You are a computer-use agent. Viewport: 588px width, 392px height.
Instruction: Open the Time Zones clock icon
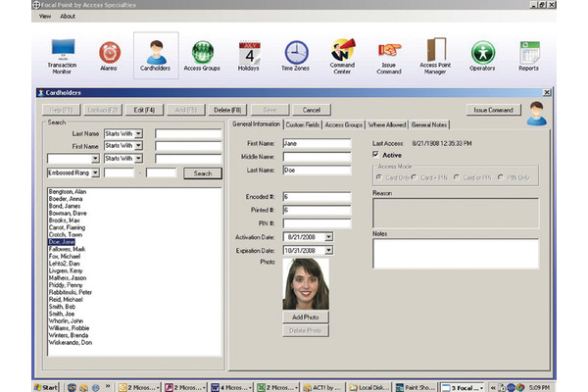[296, 54]
